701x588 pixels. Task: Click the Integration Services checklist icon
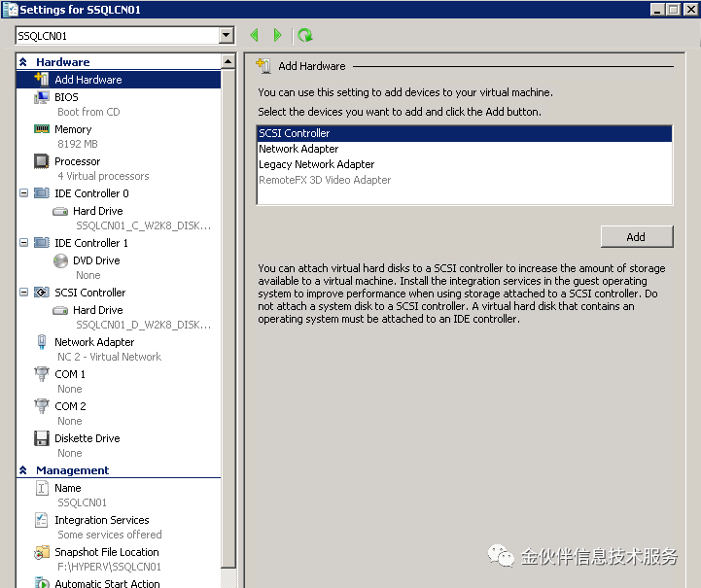coord(42,520)
